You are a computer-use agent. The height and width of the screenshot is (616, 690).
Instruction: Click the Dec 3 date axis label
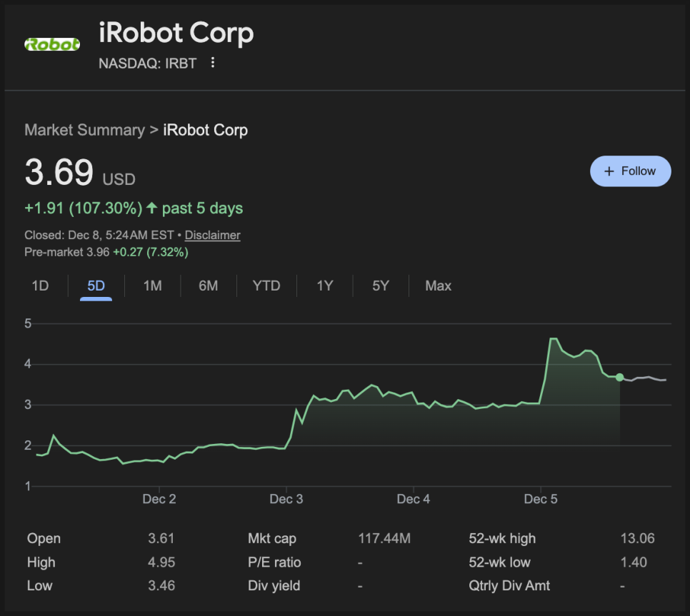286,499
